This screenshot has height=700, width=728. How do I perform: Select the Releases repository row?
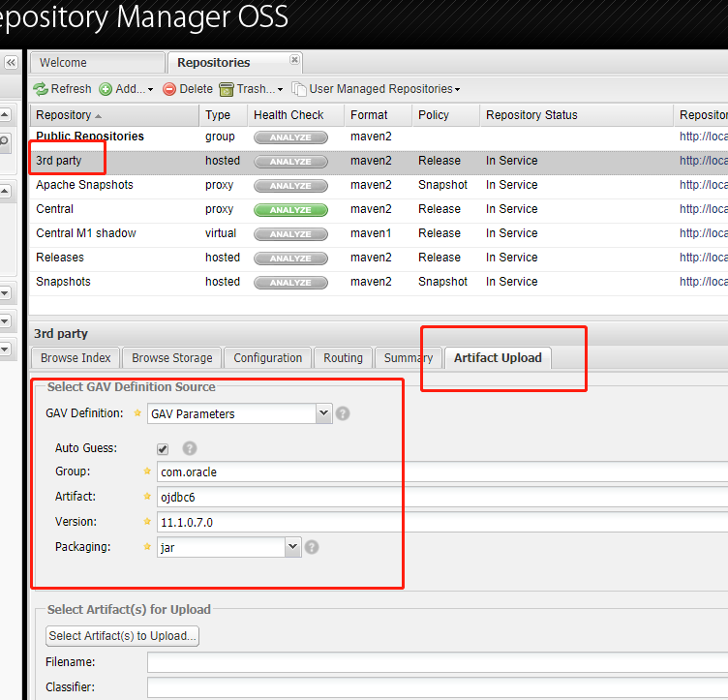coord(379,258)
